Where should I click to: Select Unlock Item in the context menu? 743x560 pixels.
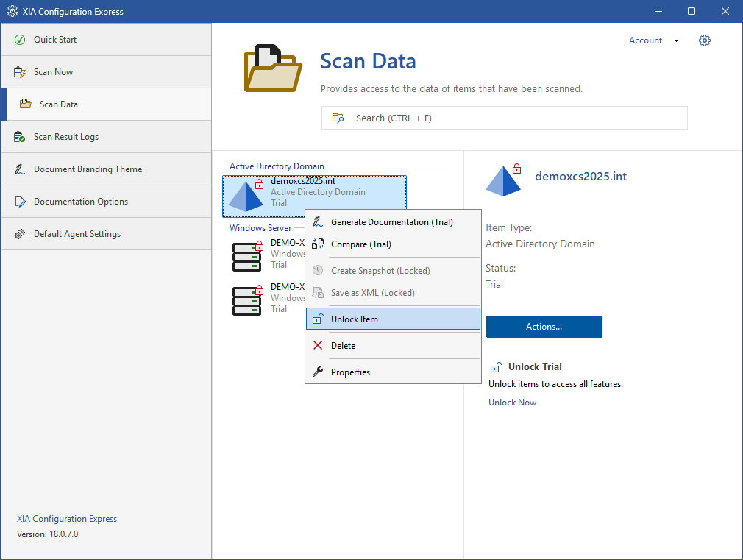click(x=355, y=319)
